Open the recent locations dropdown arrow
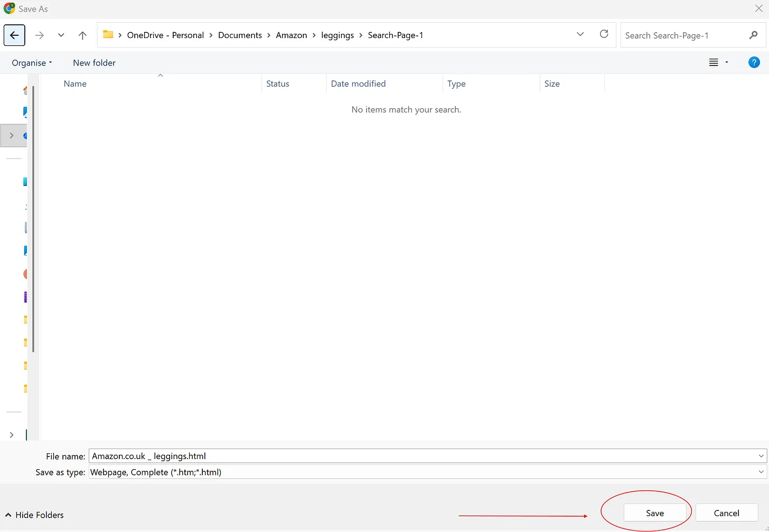The height and width of the screenshot is (532, 769). click(61, 35)
